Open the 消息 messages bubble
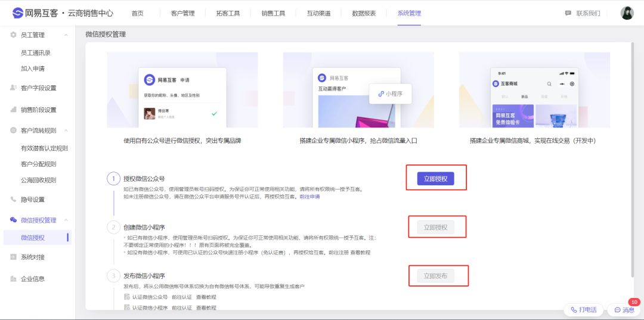Screen dimensions: 644x320 [624, 310]
